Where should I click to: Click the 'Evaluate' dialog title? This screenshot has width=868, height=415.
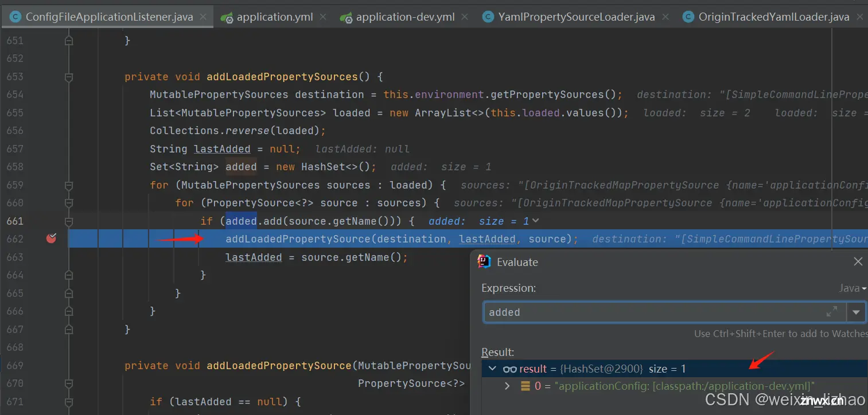517,262
